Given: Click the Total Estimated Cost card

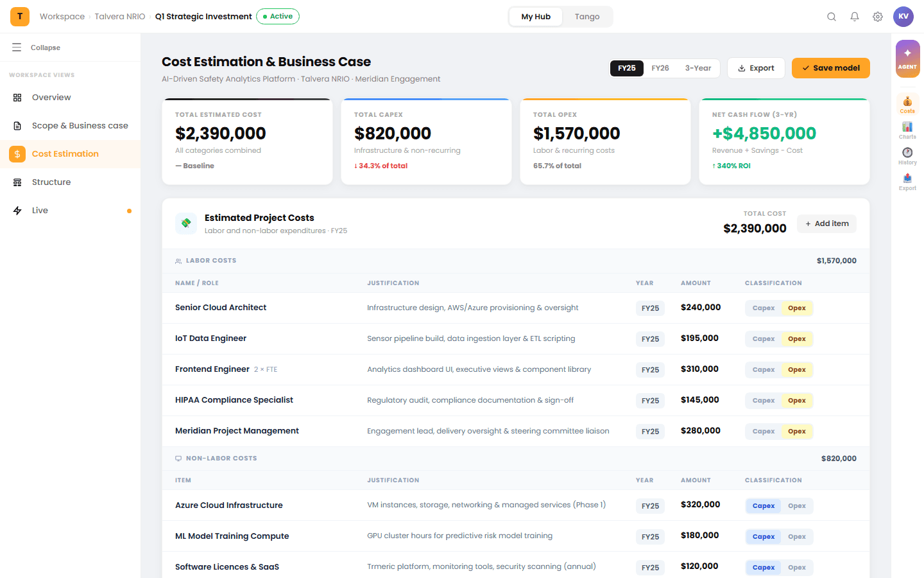Looking at the screenshot, I should tap(248, 141).
